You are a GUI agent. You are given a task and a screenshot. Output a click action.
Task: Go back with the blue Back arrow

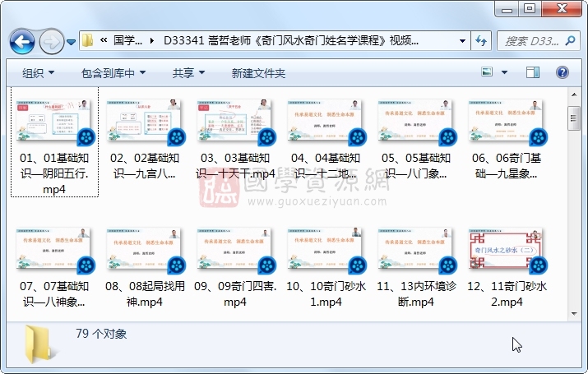(x=22, y=42)
